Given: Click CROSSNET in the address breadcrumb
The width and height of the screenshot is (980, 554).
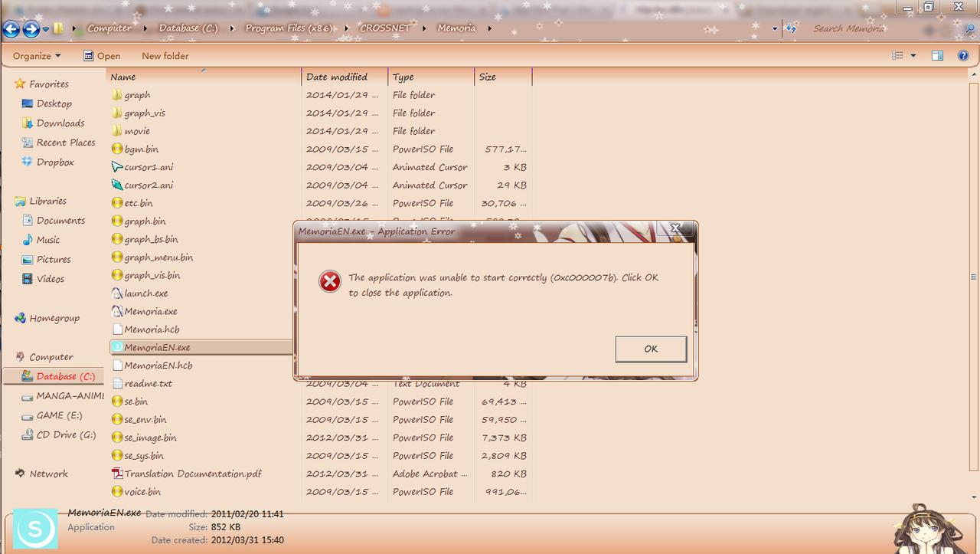Looking at the screenshot, I should point(384,28).
